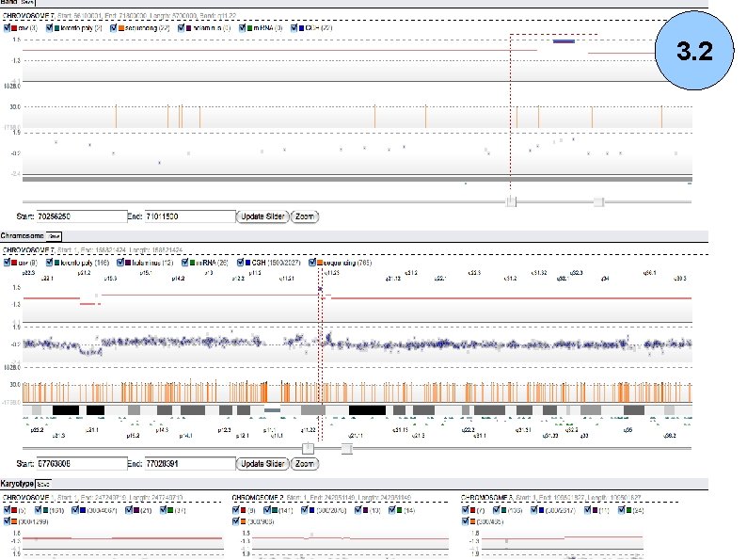Toggle CGH (22) checkbox in Band panel
Screen dimensions: 747x560
[x=294, y=28]
